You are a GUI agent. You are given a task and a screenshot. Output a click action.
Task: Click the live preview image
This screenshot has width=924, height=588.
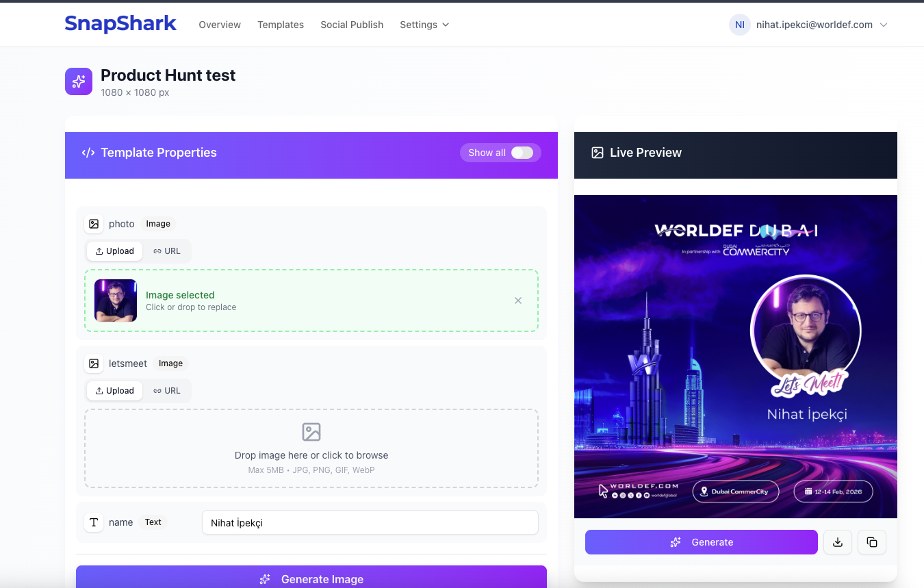point(736,357)
